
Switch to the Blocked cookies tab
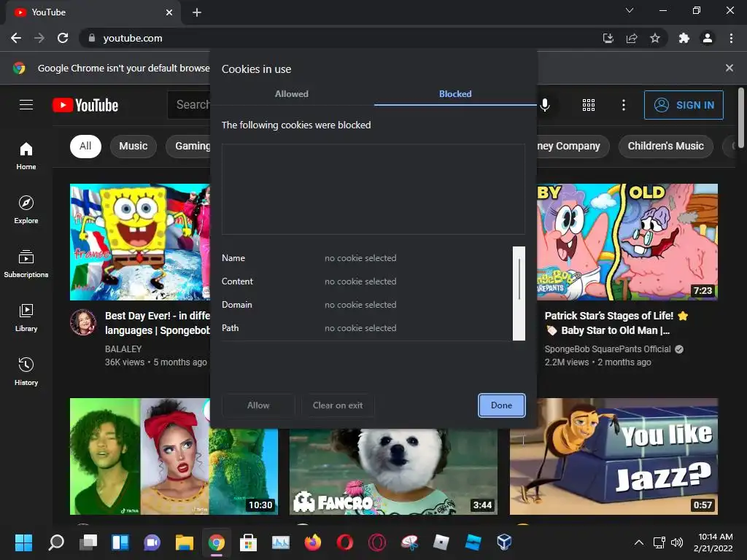coord(455,94)
